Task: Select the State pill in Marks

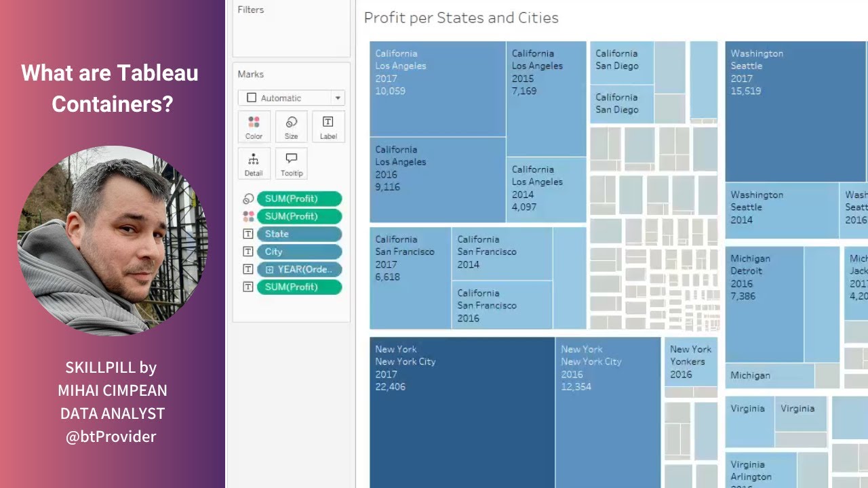Action: (299, 234)
